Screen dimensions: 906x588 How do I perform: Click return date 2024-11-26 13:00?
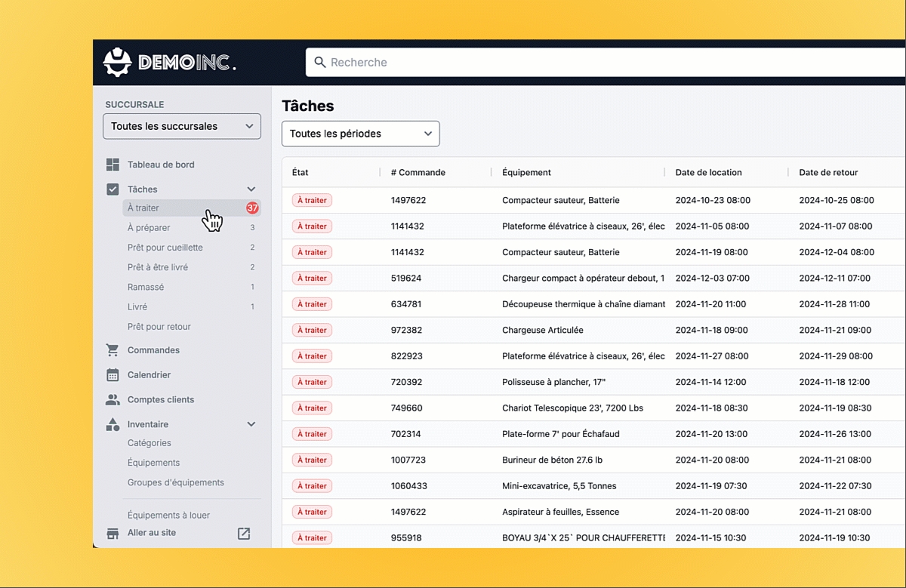coord(836,434)
